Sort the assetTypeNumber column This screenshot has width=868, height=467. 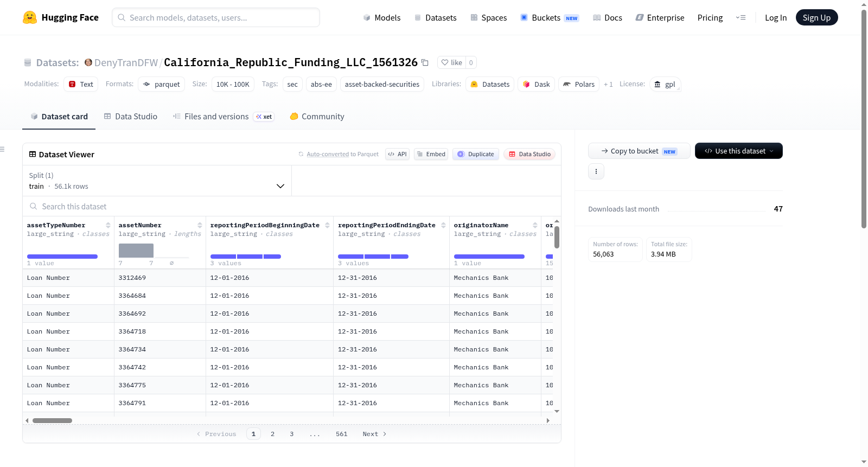(108, 225)
